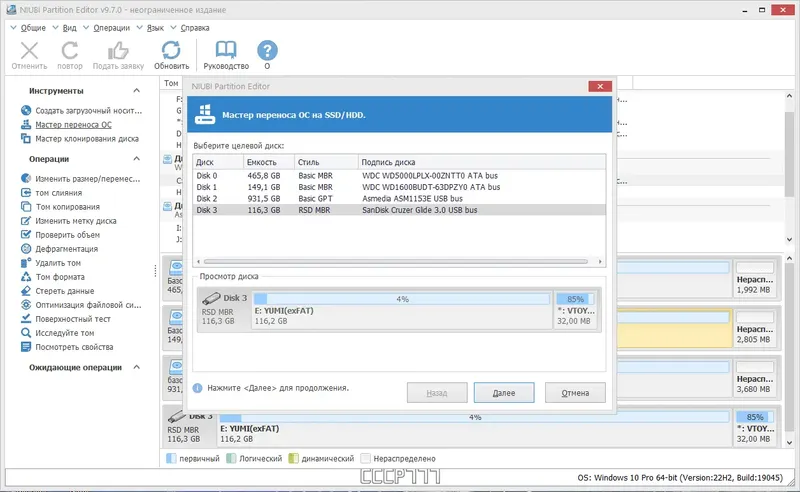Open the Операции menu
The height and width of the screenshot is (492, 800).
[x=111, y=28]
